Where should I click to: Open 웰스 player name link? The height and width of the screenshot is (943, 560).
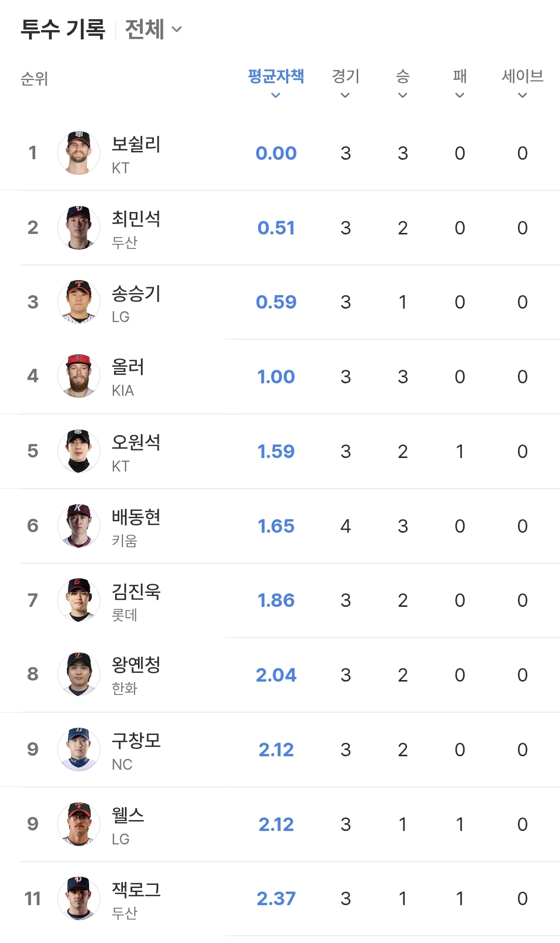[128, 815]
